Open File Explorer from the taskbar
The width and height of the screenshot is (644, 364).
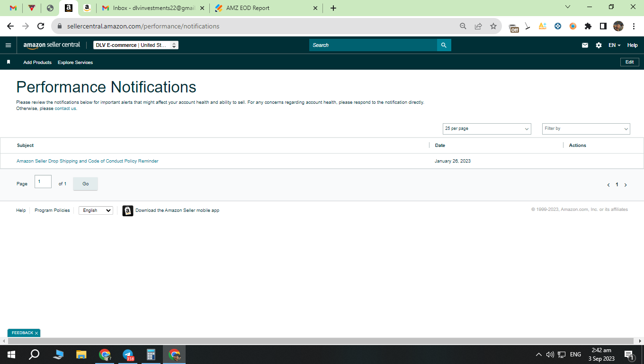[81, 355]
